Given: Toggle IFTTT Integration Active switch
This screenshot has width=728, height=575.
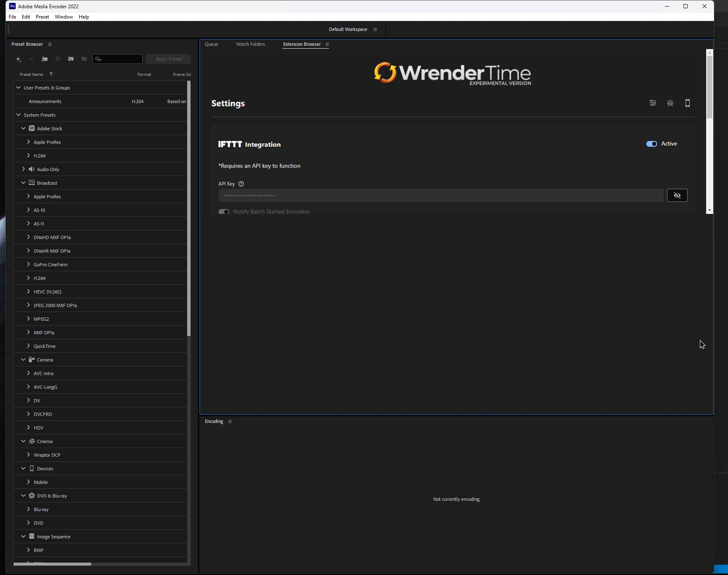Looking at the screenshot, I should (x=652, y=144).
